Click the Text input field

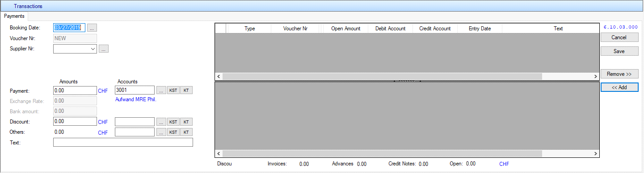tap(123, 142)
